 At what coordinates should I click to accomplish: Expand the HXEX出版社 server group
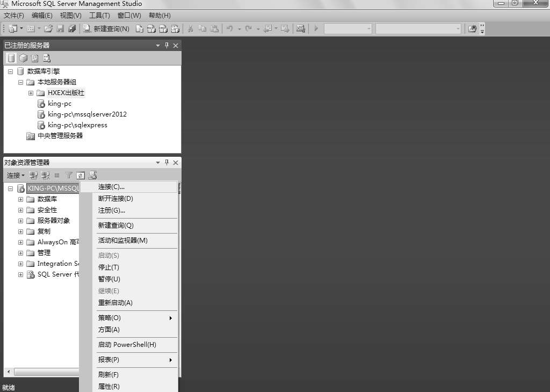pos(31,93)
